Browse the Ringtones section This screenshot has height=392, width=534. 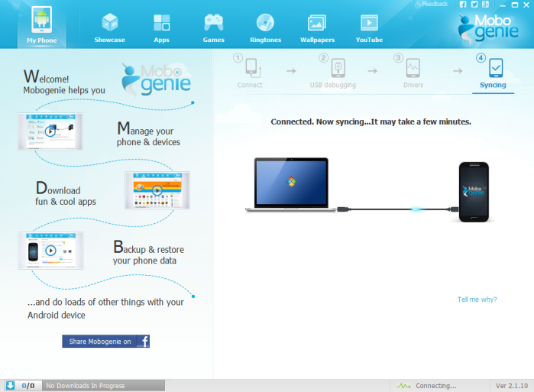pos(265,28)
